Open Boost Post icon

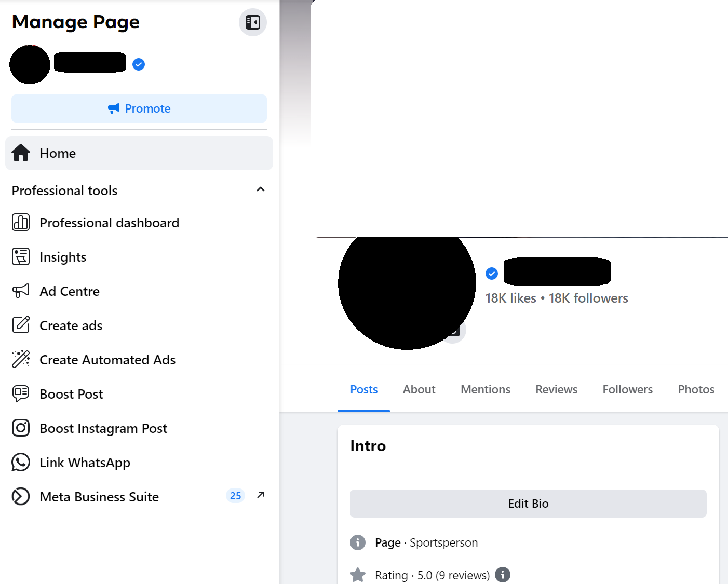click(x=21, y=393)
